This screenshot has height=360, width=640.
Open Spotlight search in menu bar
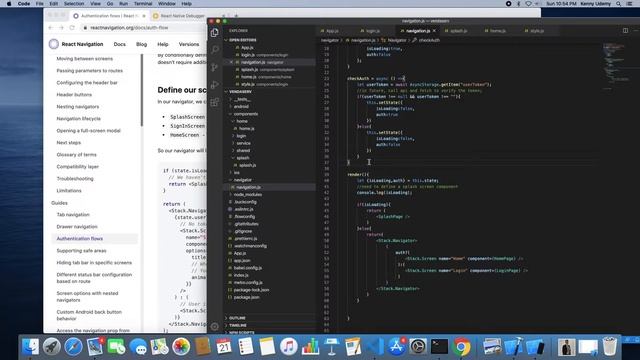[x=618, y=4]
